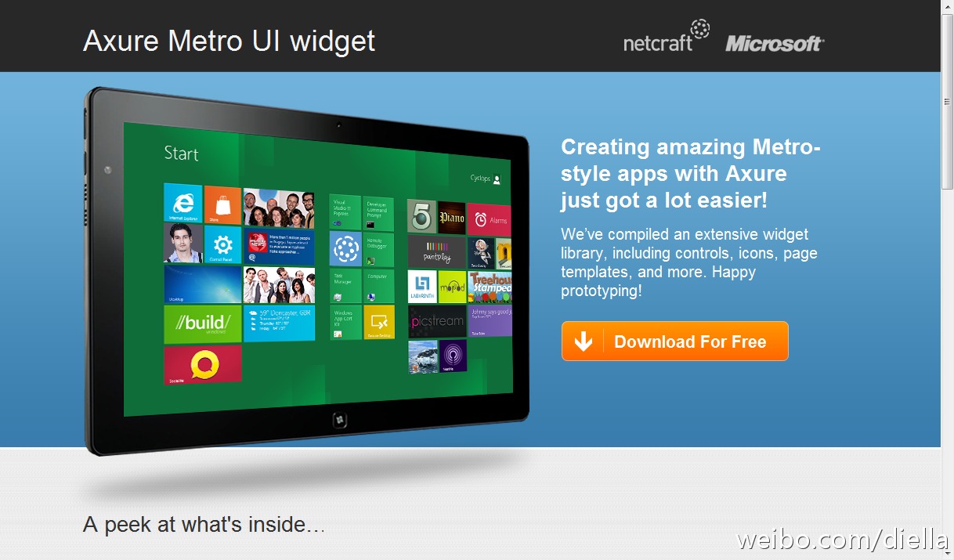
Task: Tap the tablet's Windows home button
Action: (340, 421)
